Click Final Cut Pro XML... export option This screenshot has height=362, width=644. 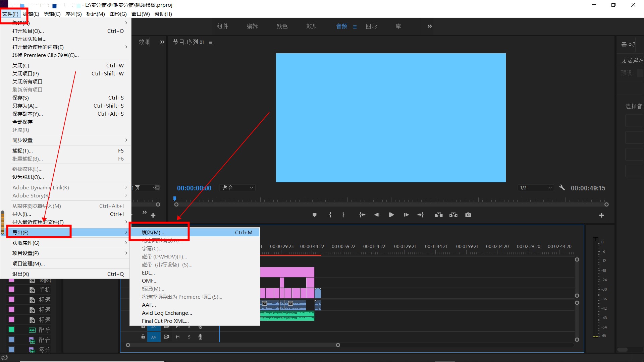pyautogui.click(x=165, y=321)
